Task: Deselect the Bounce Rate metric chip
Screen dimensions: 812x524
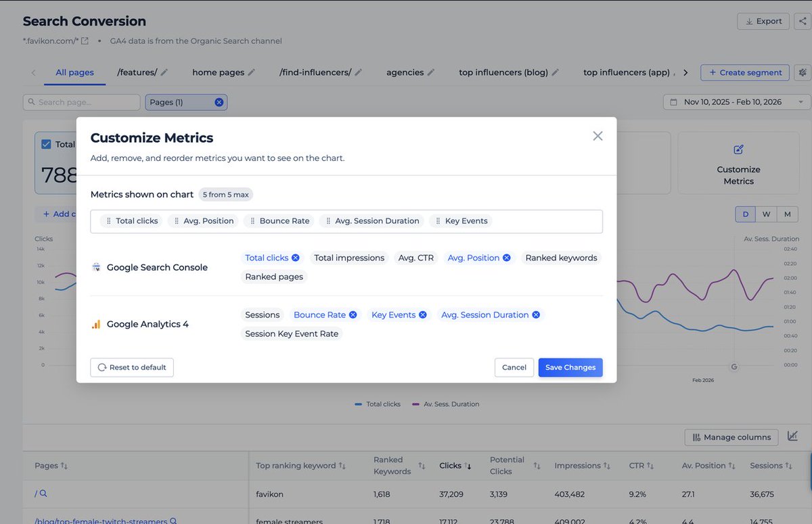Action: [353, 314]
